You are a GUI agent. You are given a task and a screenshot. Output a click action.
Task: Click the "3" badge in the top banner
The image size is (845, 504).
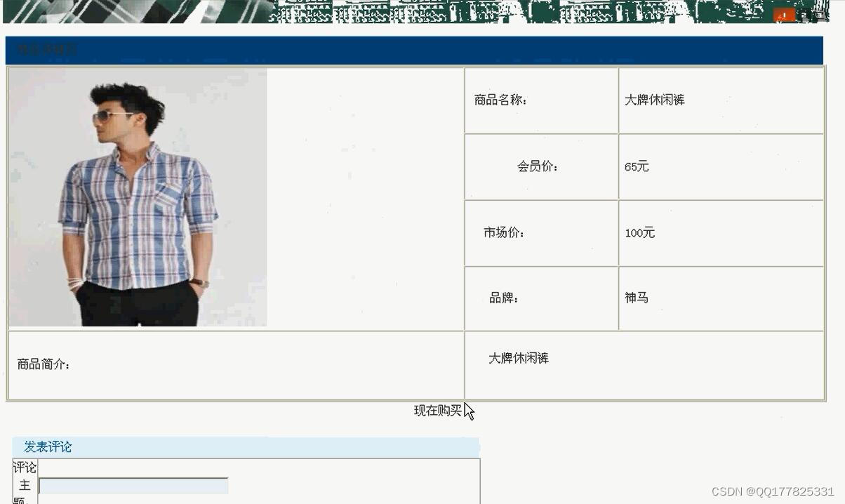click(819, 15)
